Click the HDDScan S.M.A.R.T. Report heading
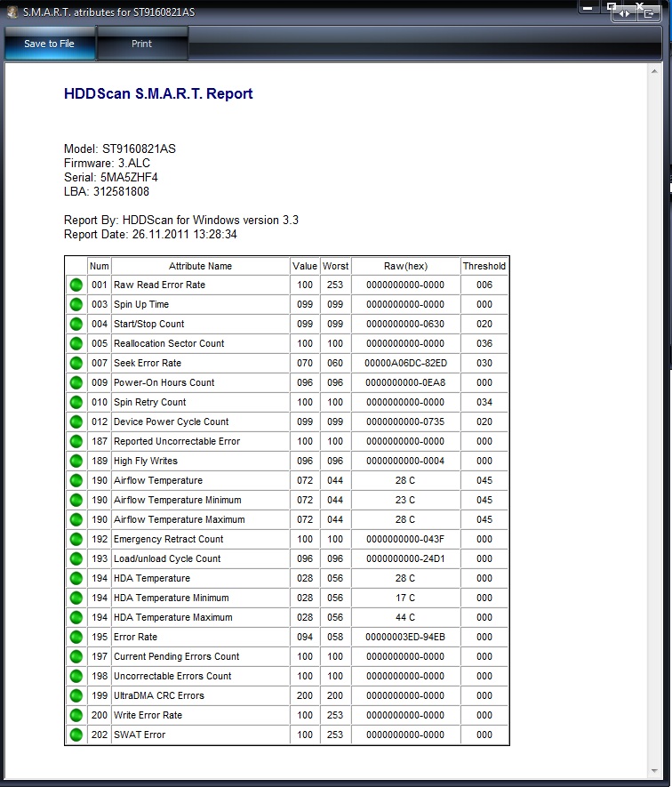This screenshot has height=787, width=672. click(x=158, y=94)
